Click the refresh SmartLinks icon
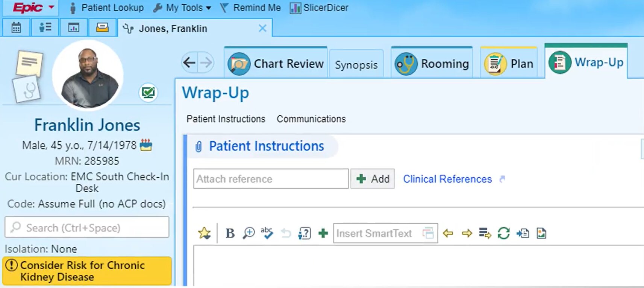Viewport: 644px width, 288px height. (503, 233)
